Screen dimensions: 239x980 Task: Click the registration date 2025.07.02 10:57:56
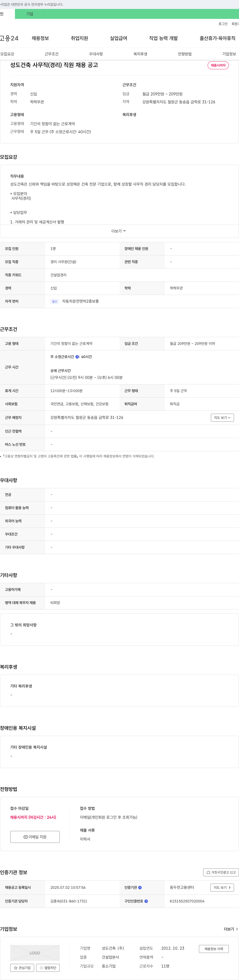pos(68,888)
